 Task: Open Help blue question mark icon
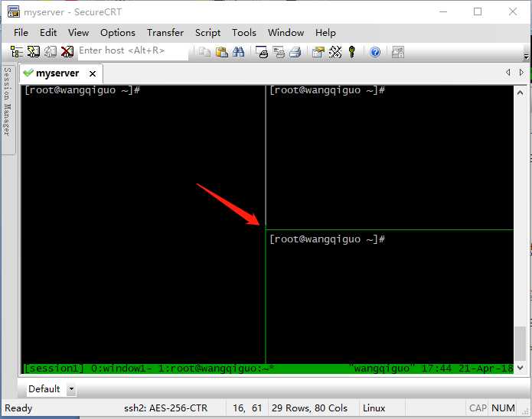click(x=375, y=52)
